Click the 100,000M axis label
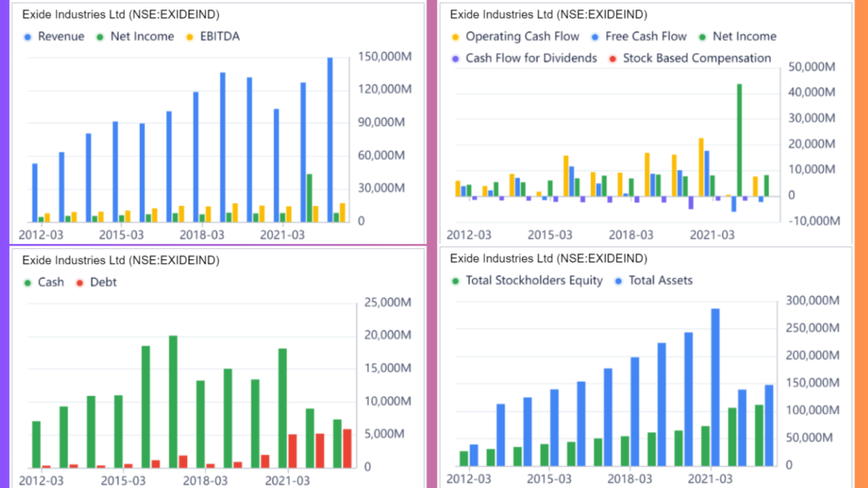Viewport: 868px width, 488px height. click(x=813, y=411)
